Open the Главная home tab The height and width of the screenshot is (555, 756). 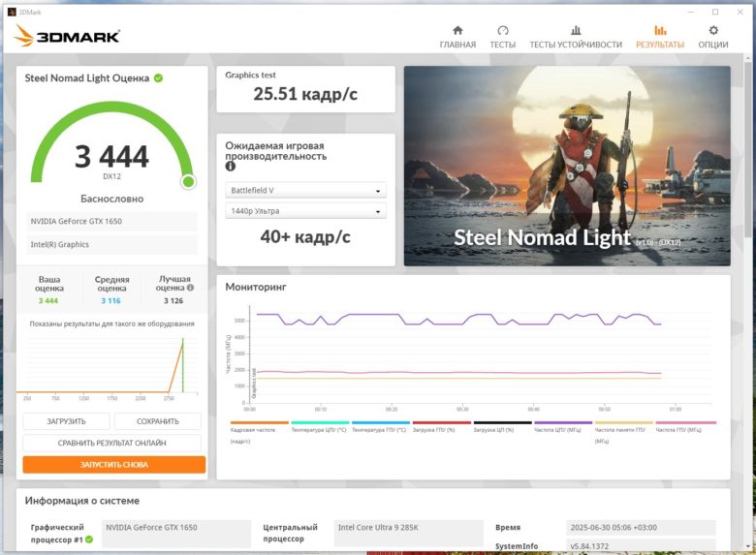click(x=457, y=37)
